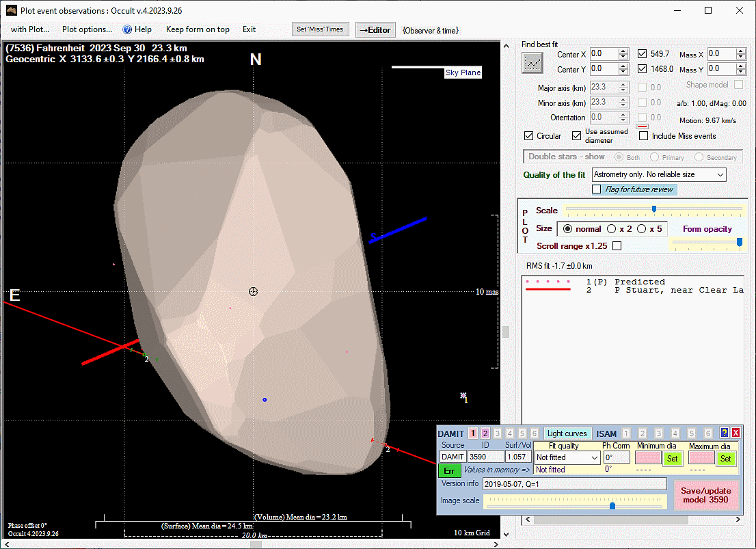
Task: Close the DAMIT panel with red X
Action: 735,433
